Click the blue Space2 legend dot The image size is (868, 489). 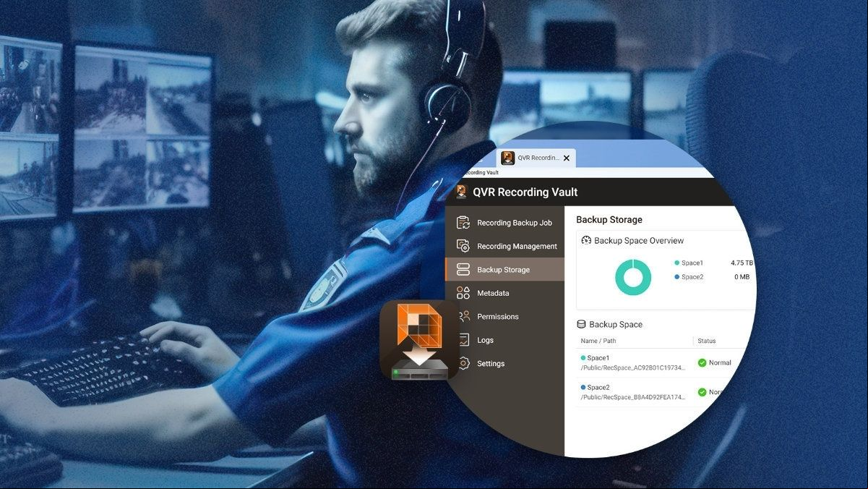[x=676, y=277]
